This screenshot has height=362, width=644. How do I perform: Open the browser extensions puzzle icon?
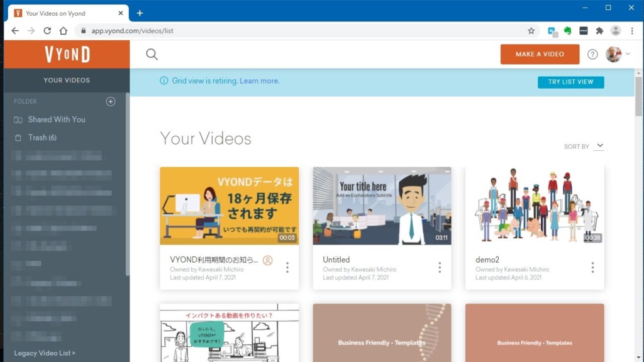coord(599,31)
